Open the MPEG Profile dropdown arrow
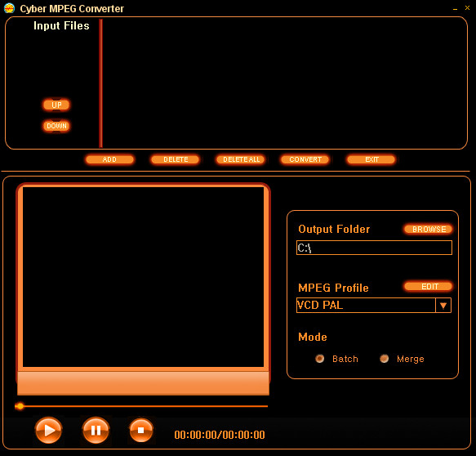 (x=443, y=306)
